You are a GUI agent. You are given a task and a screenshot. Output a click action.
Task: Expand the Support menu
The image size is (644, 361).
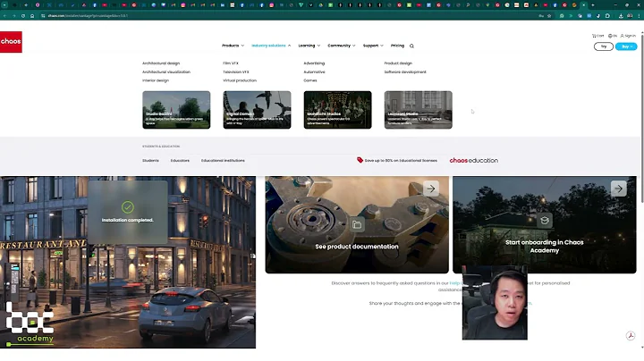pos(373,46)
